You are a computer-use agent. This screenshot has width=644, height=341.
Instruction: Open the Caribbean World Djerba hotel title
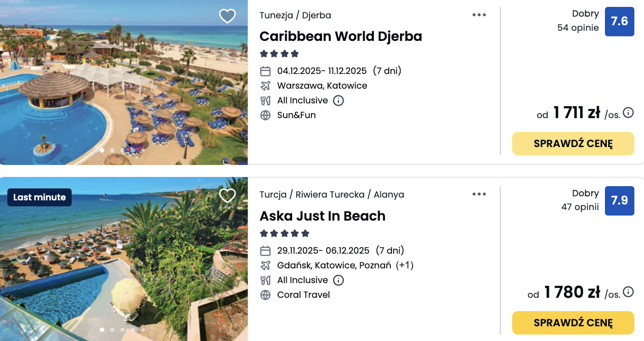point(340,36)
